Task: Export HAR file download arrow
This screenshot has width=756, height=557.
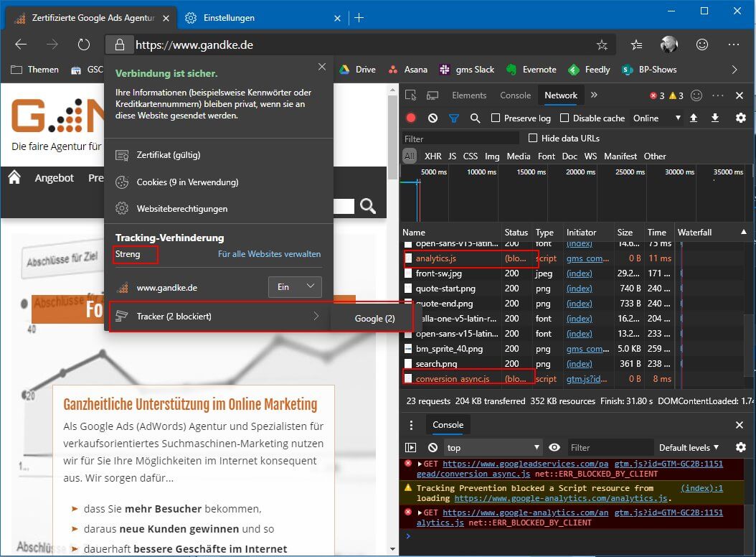Action: click(715, 118)
